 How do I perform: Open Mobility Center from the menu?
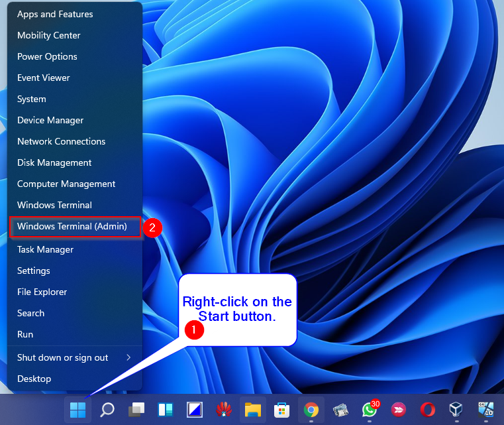(x=75, y=35)
